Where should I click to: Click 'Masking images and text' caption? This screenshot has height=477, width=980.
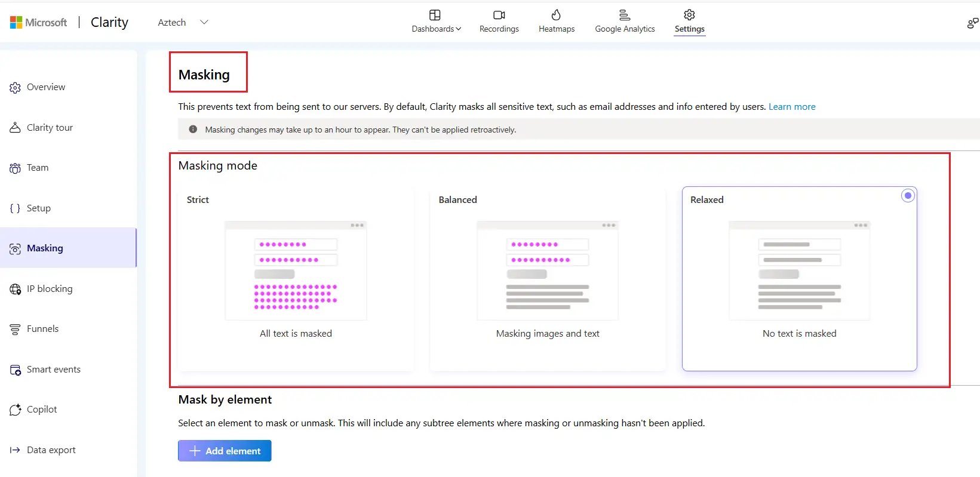548,334
